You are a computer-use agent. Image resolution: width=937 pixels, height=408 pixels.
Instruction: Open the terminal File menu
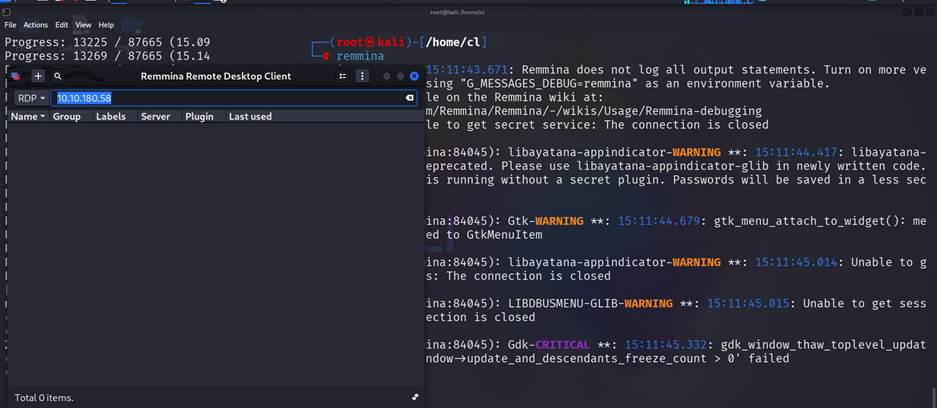click(10, 25)
